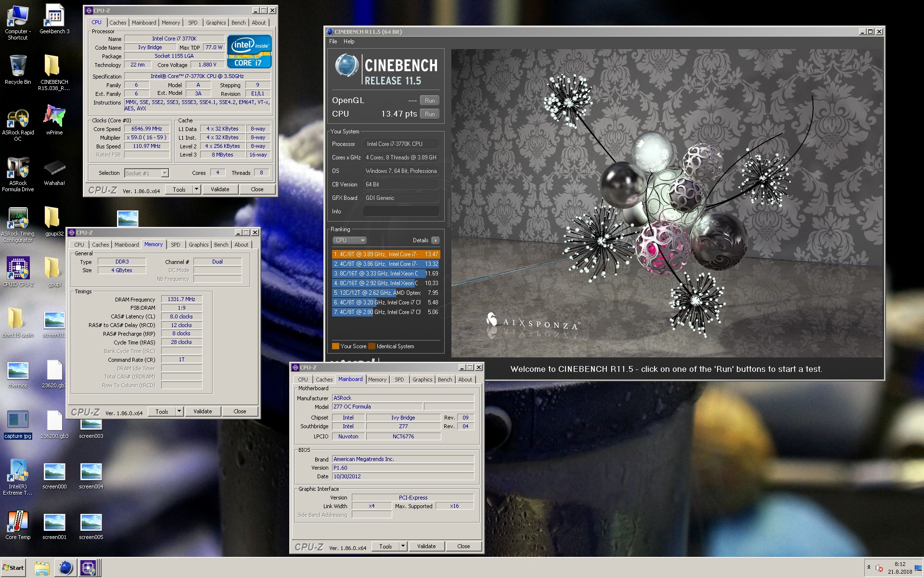924x578 pixels.
Task: Open the 23620.gb3 file icon
Action: 54,374
